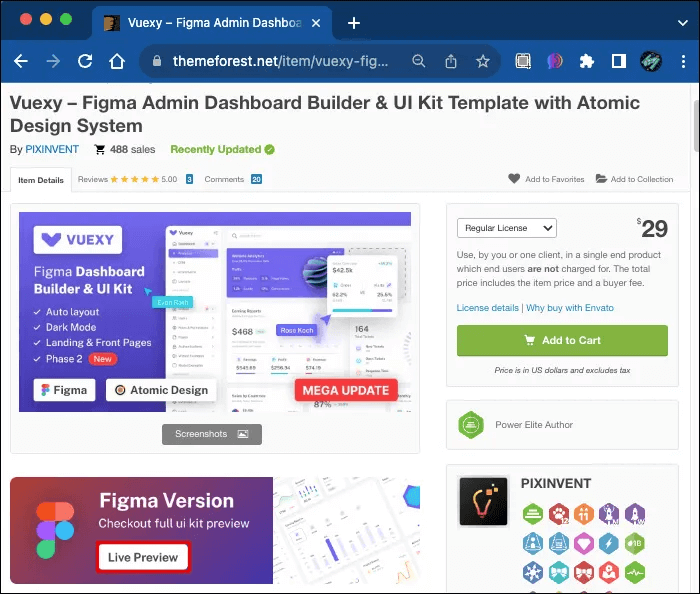
Task: Reload the page with the refresh icon
Action: tap(85, 61)
